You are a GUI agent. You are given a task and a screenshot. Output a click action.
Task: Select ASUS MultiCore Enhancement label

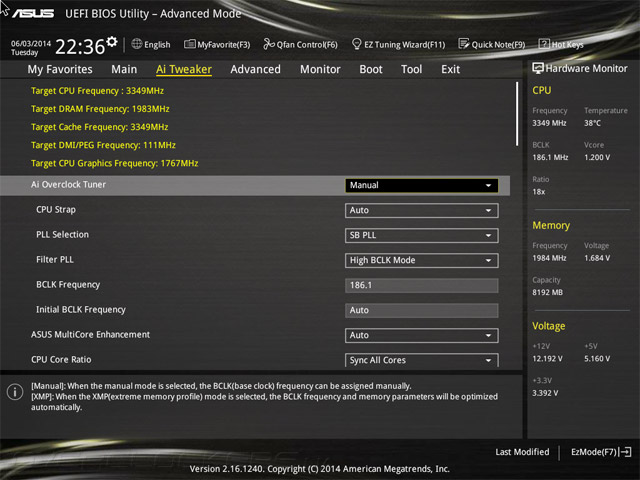coord(91,335)
